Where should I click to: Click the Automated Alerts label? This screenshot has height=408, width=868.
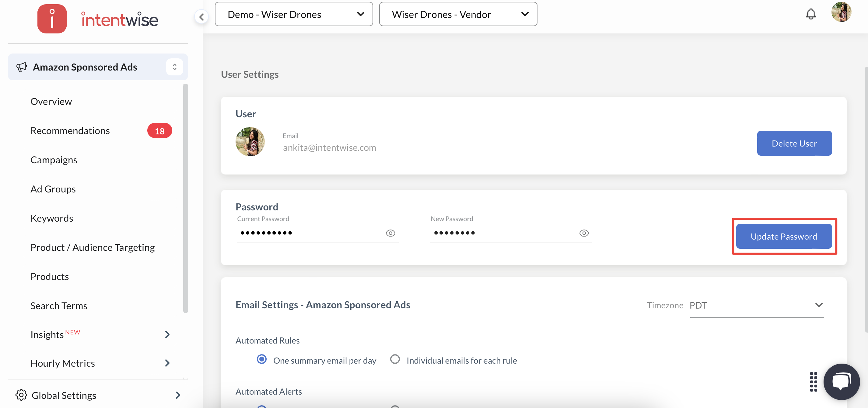click(268, 392)
